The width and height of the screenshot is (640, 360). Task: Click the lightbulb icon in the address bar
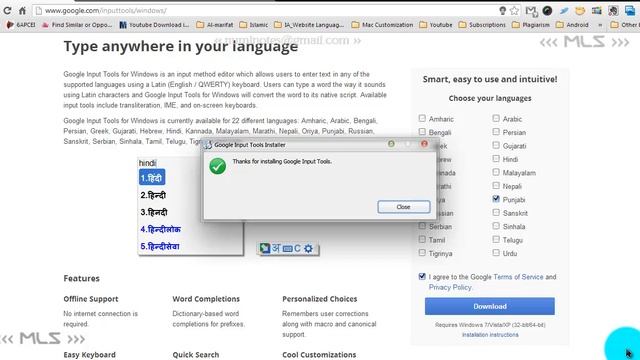(502, 11)
